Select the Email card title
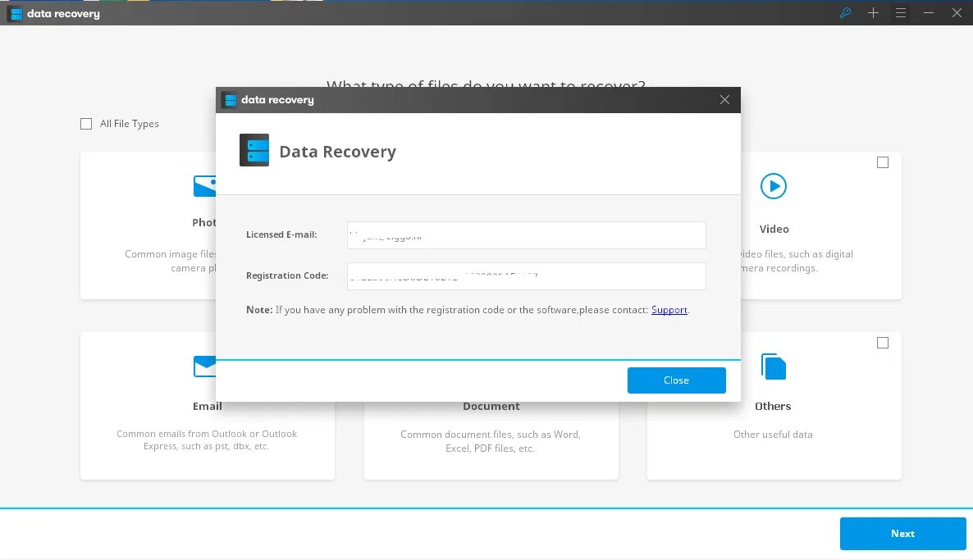Screen dimensions: 973x560 pos(208,407)
